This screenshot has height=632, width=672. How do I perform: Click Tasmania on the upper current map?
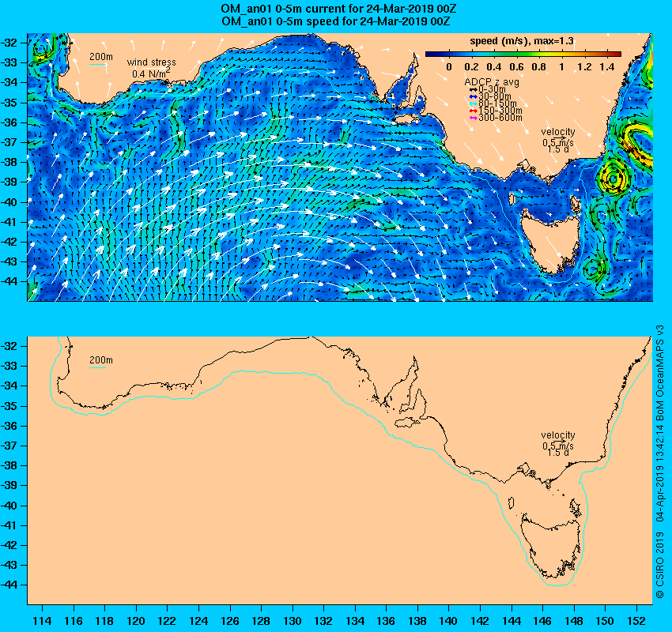coord(551,242)
